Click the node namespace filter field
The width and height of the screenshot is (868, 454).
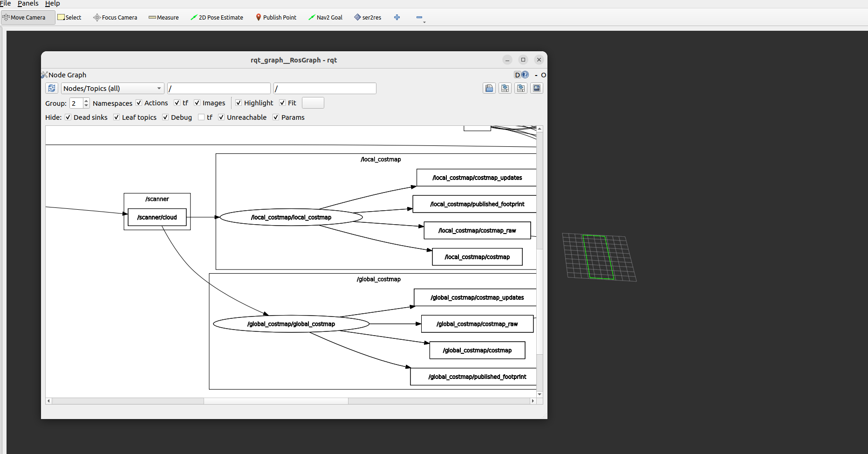tap(219, 88)
